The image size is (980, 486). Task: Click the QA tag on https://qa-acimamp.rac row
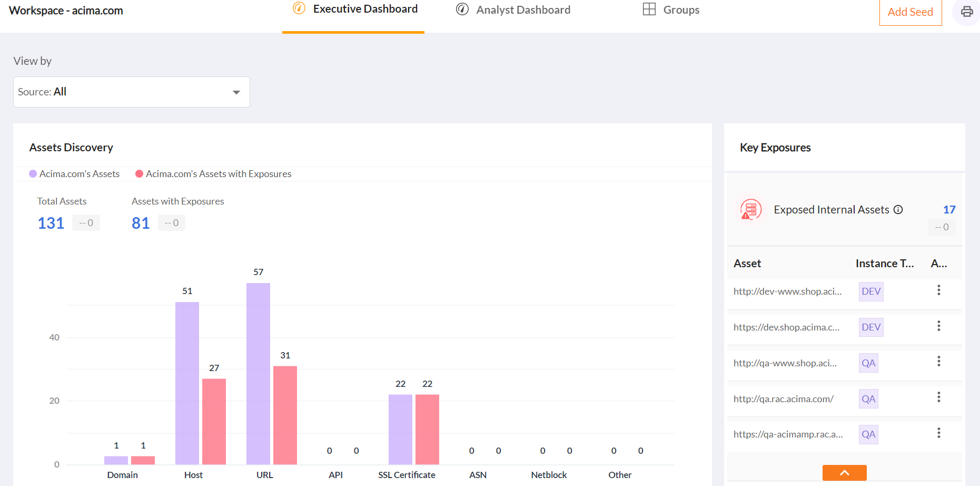tap(868, 434)
